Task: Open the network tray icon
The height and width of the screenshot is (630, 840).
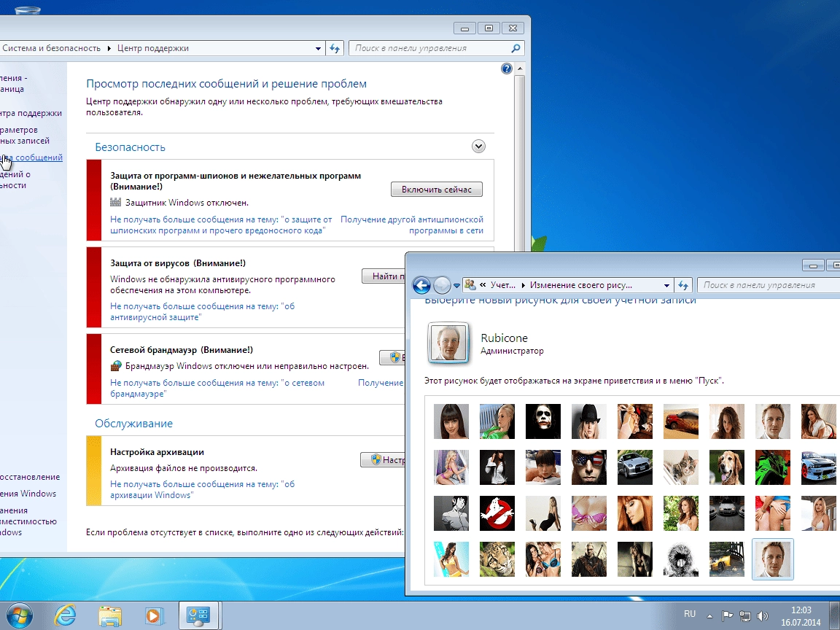Action: coord(744,615)
